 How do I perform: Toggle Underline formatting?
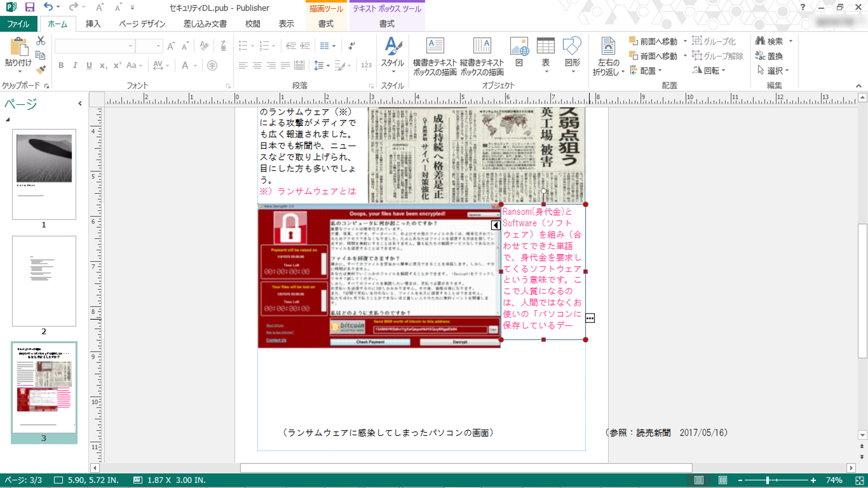pos(89,66)
